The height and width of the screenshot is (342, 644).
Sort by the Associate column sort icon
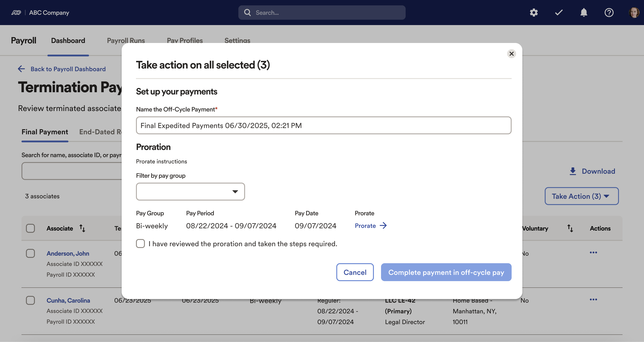[82, 228]
